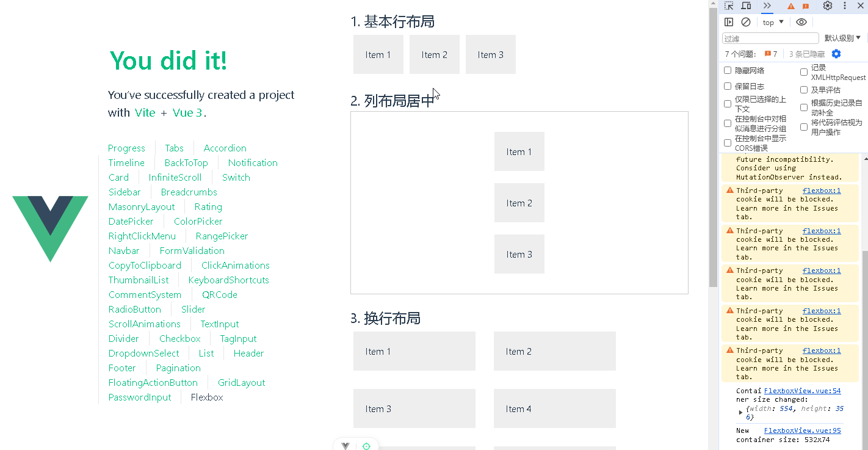This screenshot has height=450, width=868.
Task: Click the orange warning triangle icon
Action: [x=791, y=6]
